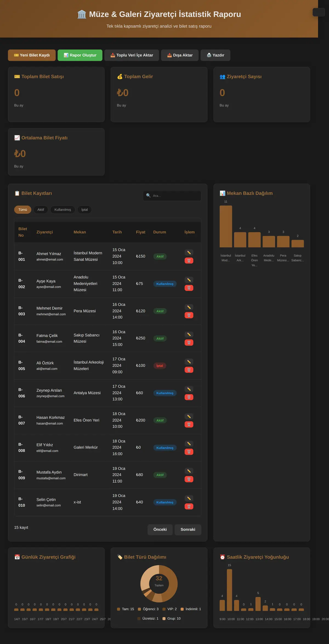The image size is (329, 644).
Task: Click the tallest bar in Saatlik Ziyaretçi Yoğunluğu
Action: (229, 590)
